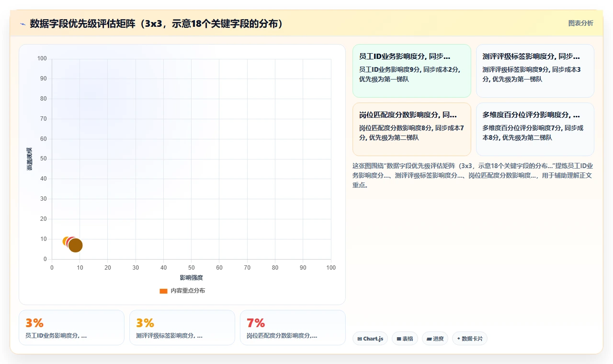The image size is (613, 364).
Task: Click the text 测评评级标签影响度9分, 同步成本3分
Action: pos(532,74)
